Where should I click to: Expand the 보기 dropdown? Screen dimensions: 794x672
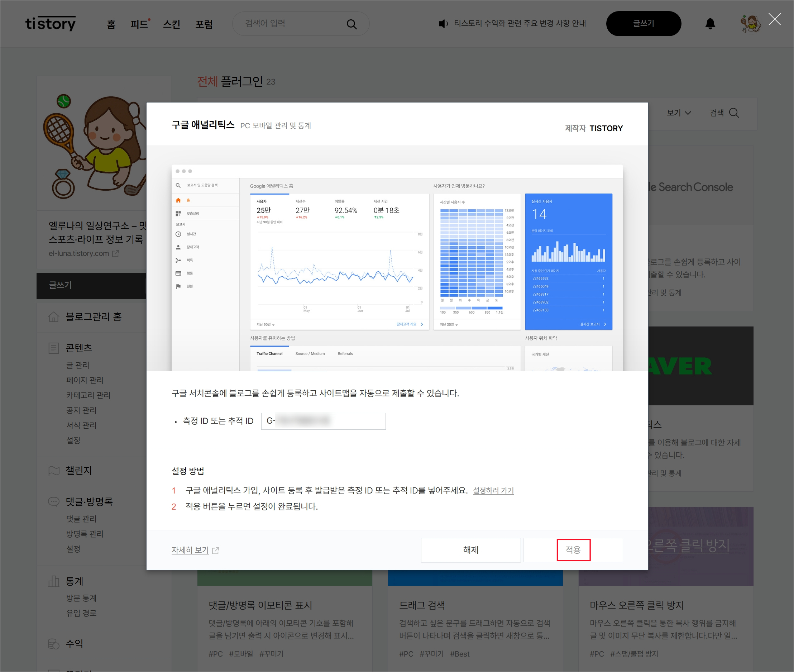[x=679, y=113]
